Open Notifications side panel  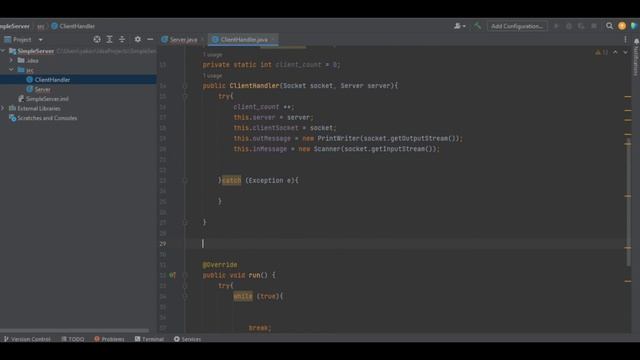(636, 57)
